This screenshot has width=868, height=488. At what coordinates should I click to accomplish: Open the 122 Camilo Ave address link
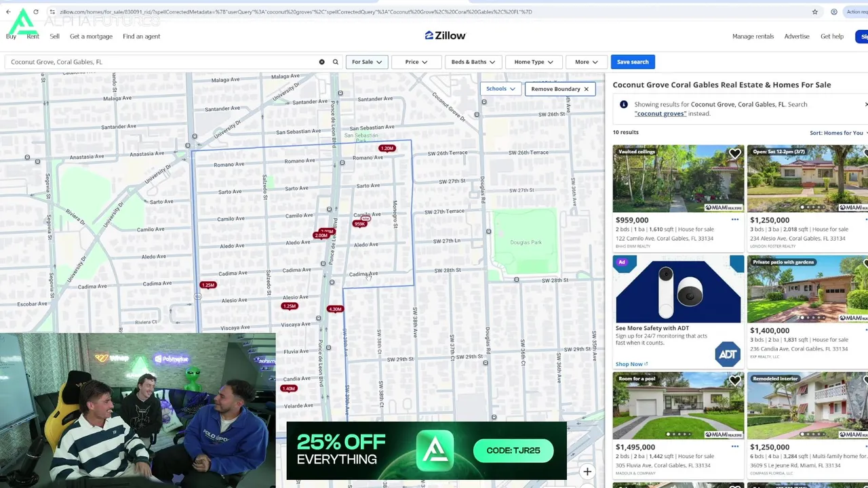[665, 239]
